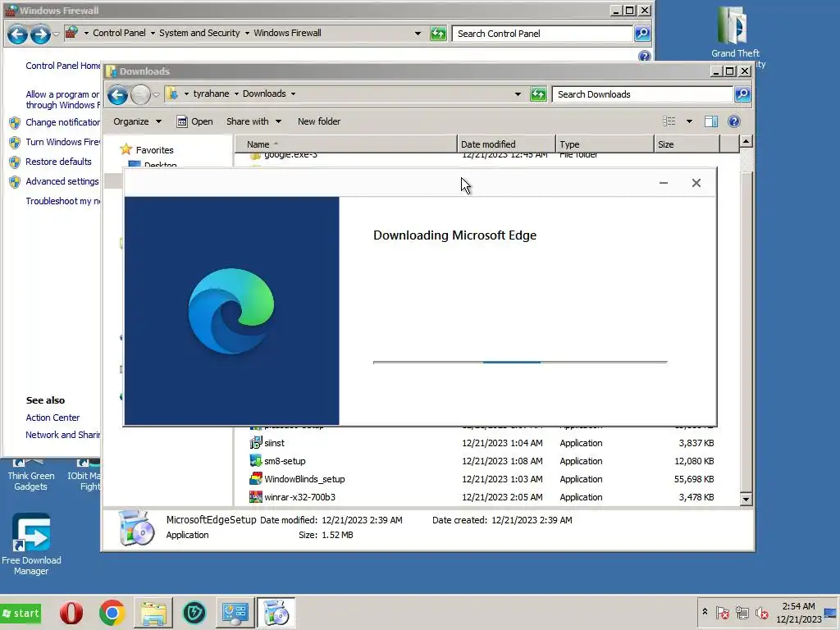Screen dimensions: 840x630
Task: Go back in Windows Firewall window
Action: click(17, 34)
